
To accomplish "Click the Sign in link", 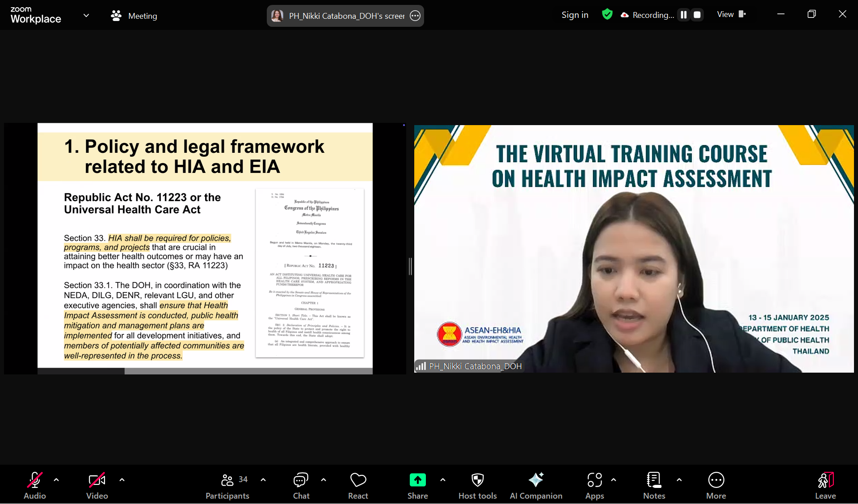I will (x=575, y=15).
